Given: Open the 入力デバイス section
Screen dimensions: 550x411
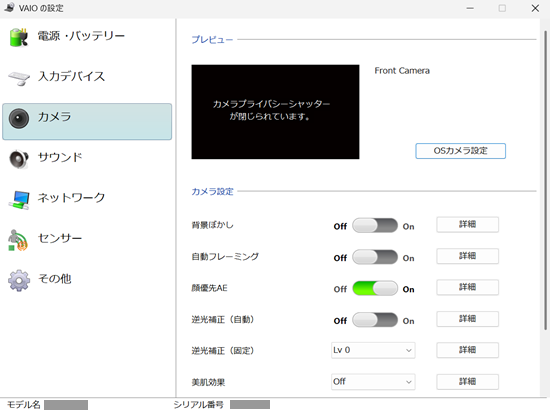Looking at the screenshot, I should tap(87, 77).
